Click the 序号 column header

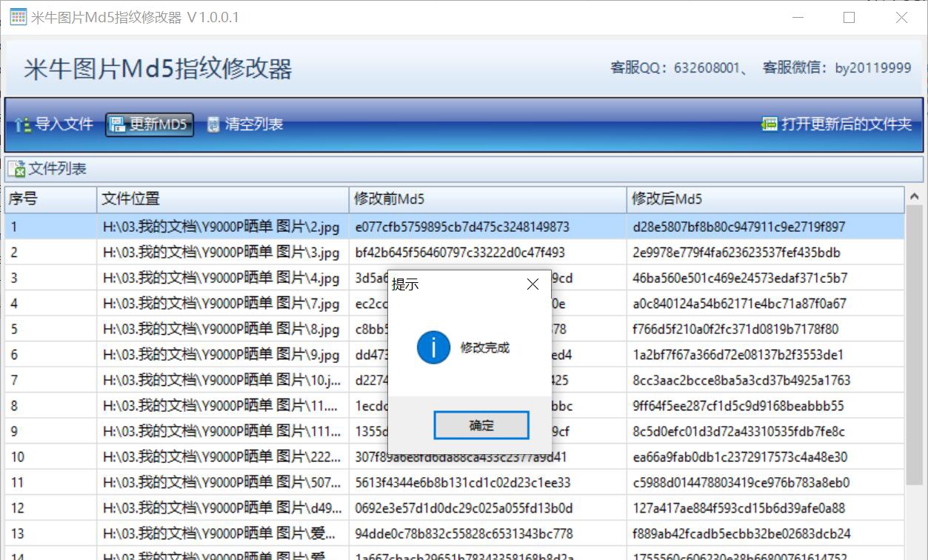click(x=48, y=200)
